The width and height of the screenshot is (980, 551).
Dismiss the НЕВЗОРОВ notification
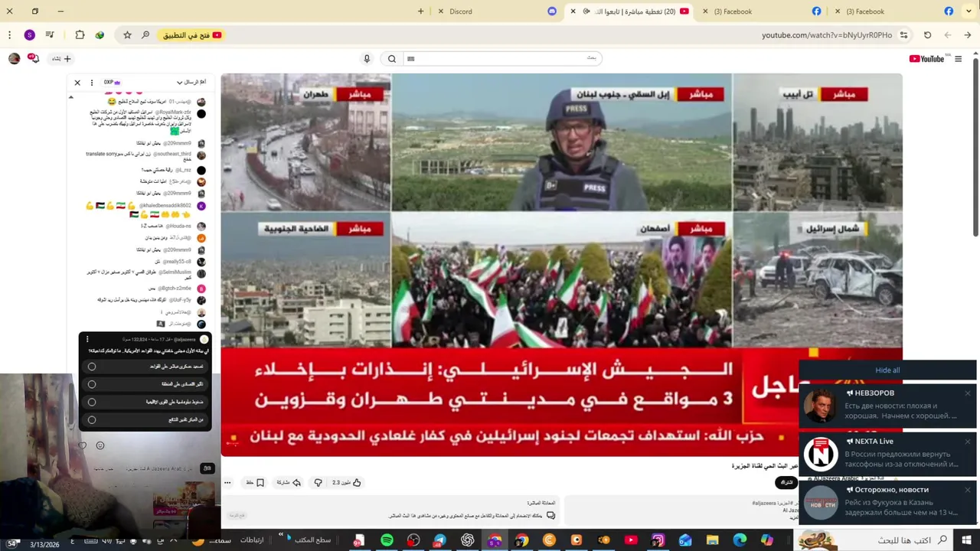click(x=968, y=393)
